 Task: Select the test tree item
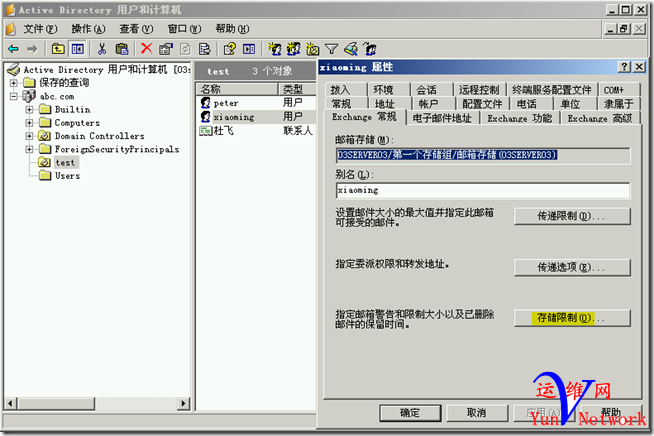(65, 163)
